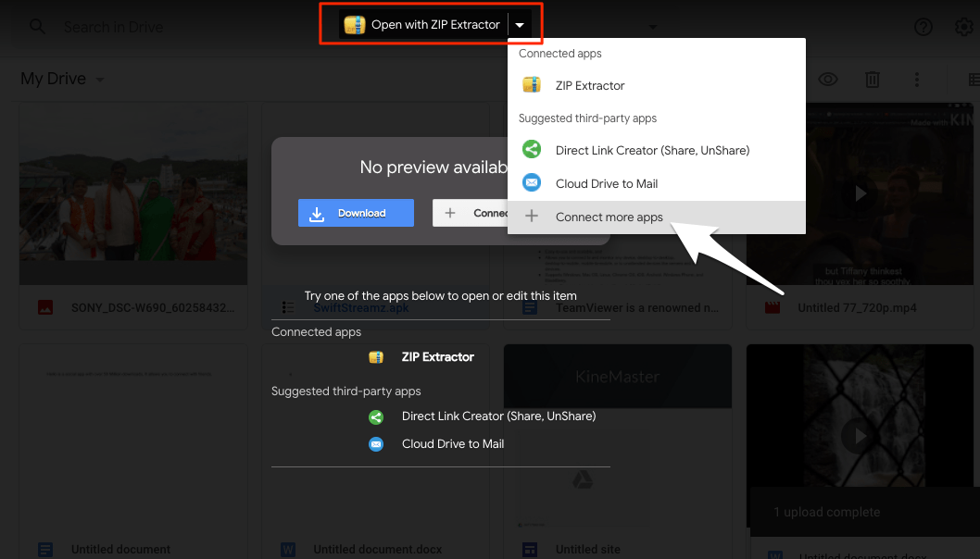Viewport: 980px width, 559px height.
Task: Expand search options arrow in search bar
Action: pos(652,27)
